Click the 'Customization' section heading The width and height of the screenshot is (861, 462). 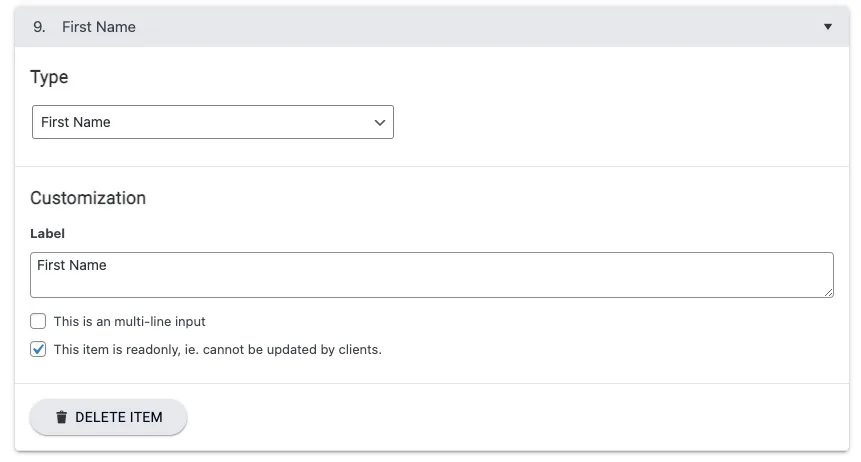tap(88, 198)
